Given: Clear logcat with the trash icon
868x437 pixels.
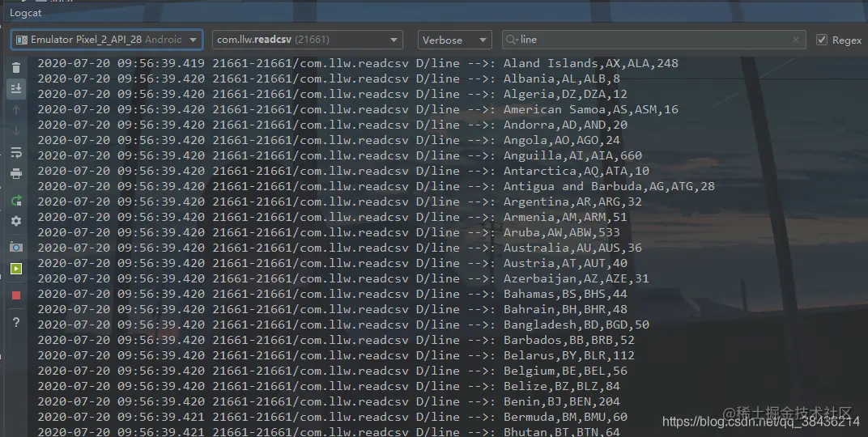Looking at the screenshot, I should pyautogui.click(x=16, y=67).
